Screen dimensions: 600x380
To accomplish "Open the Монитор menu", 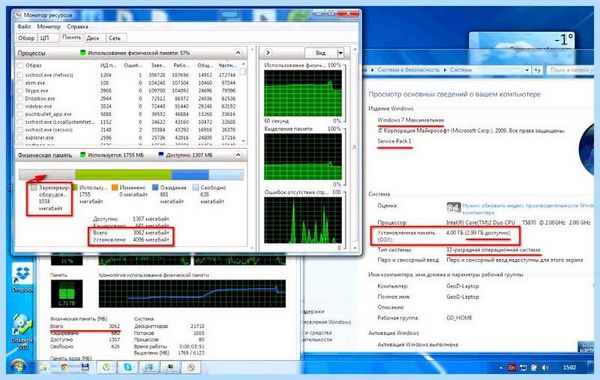I will [49, 27].
